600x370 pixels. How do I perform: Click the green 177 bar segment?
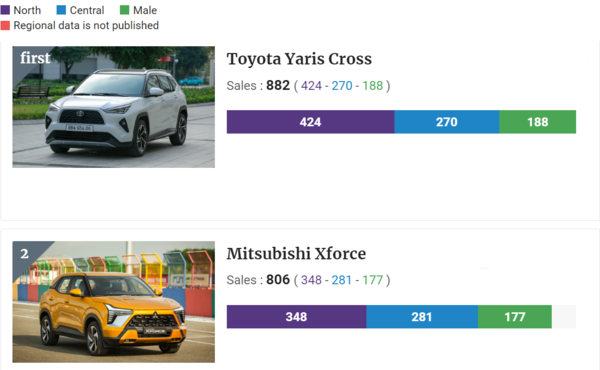515,317
